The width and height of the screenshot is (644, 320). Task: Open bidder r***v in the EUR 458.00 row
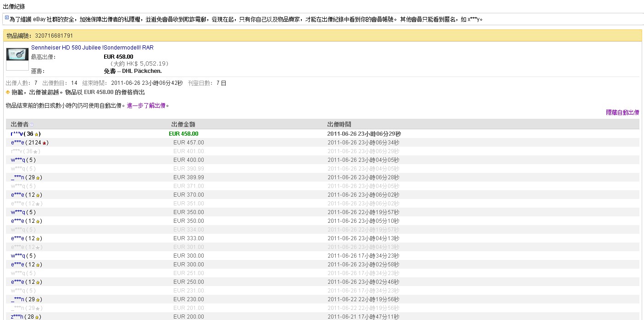(17, 134)
